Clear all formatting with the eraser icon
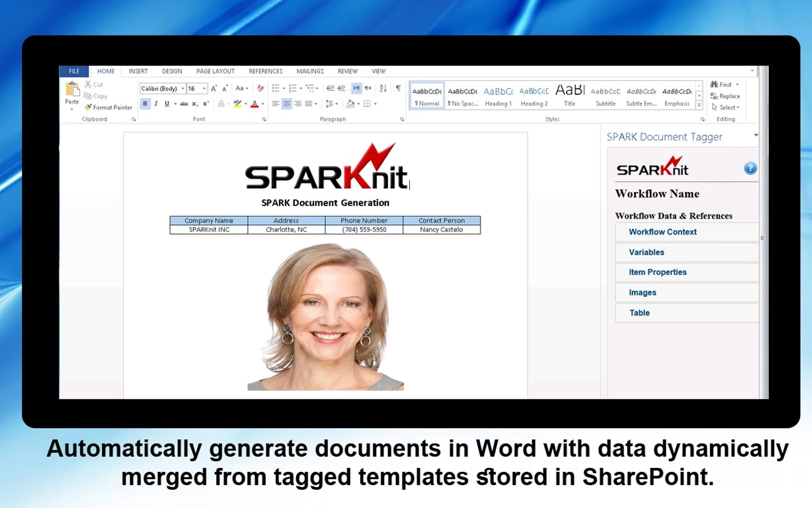The height and width of the screenshot is (508, 812). [260, 88]
